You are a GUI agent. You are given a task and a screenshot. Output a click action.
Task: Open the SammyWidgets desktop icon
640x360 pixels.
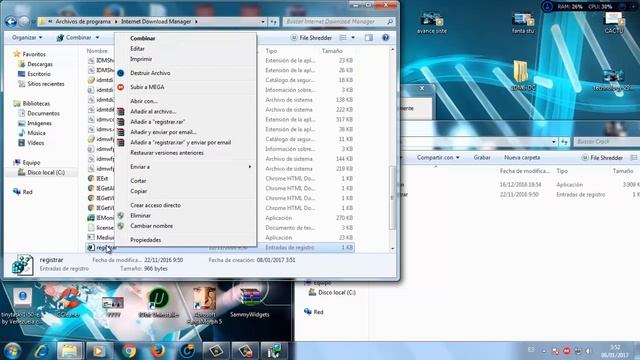(250, 302)
